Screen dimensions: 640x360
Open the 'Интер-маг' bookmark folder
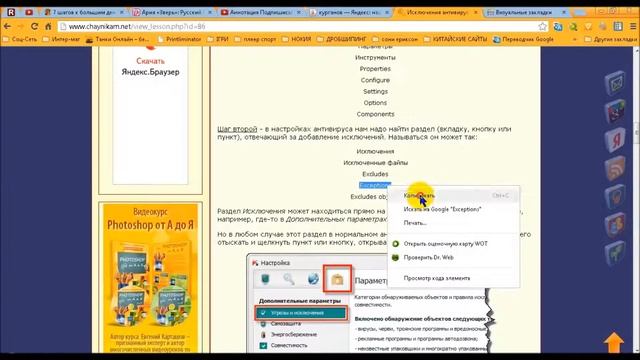62,39
